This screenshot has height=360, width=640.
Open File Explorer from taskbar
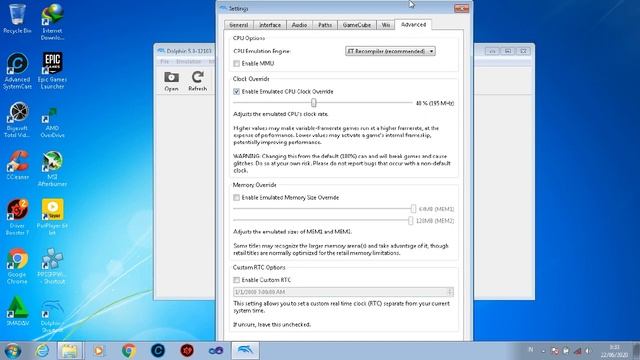69,351
